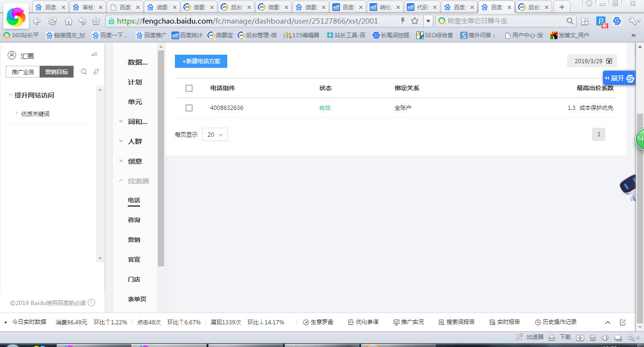Collapse the 提升网站访问 tree node

click(11, 95)
